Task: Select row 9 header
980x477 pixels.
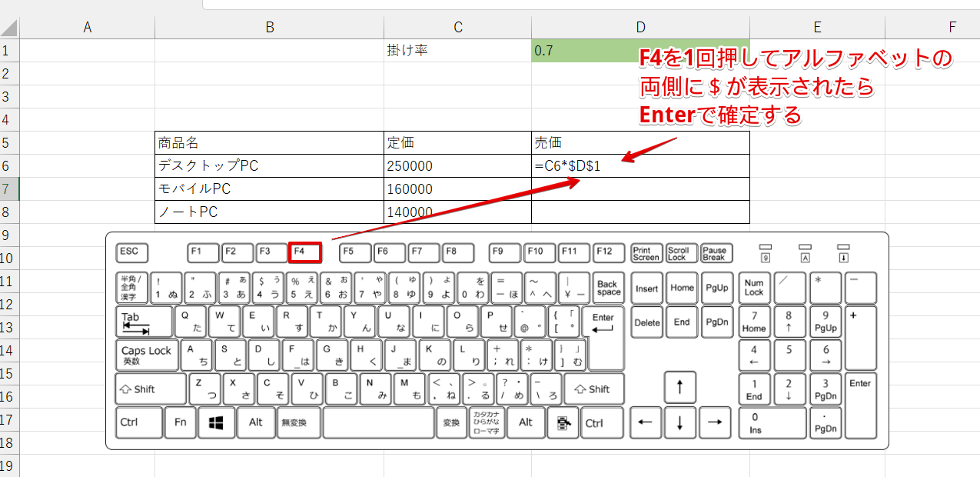Action: pos(9,235)
